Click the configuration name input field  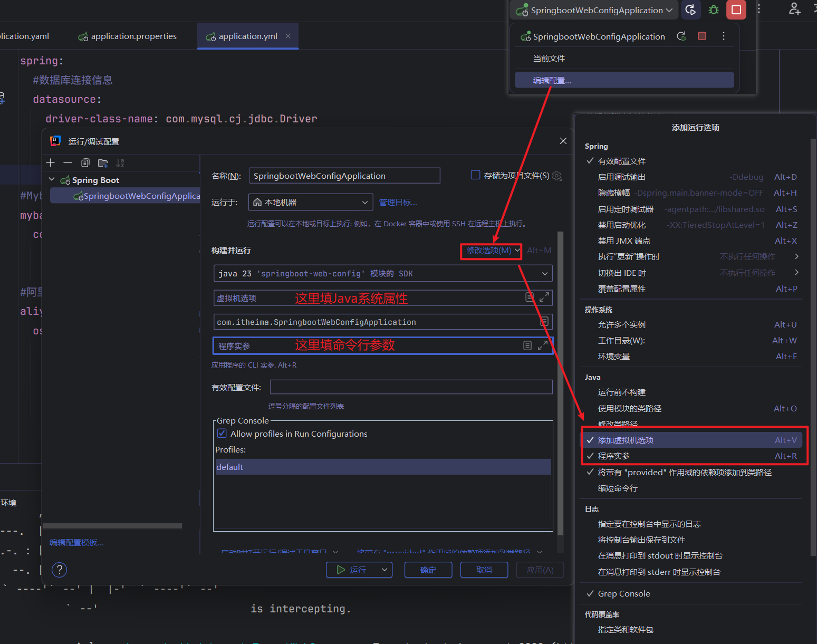point(344,176)
